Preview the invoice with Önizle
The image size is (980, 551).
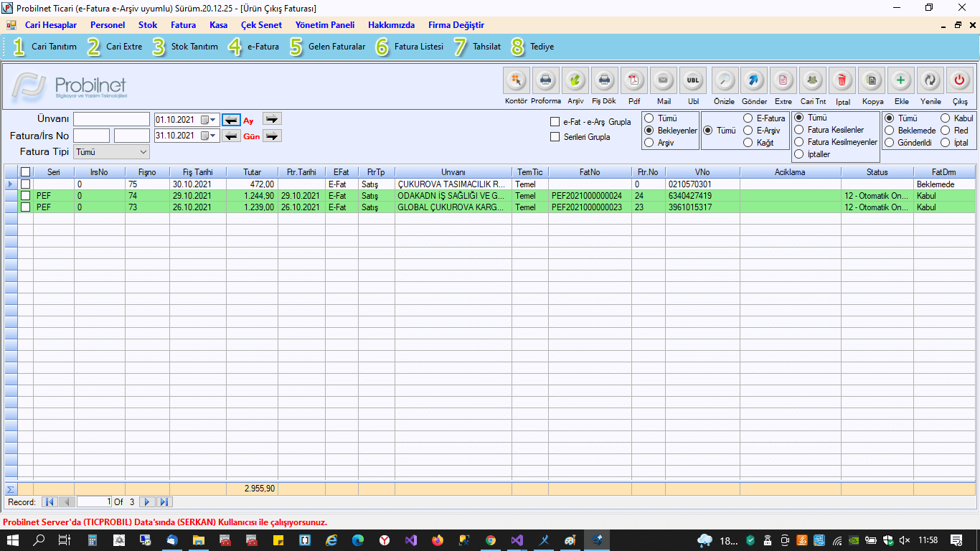click(x=725, y=81)
